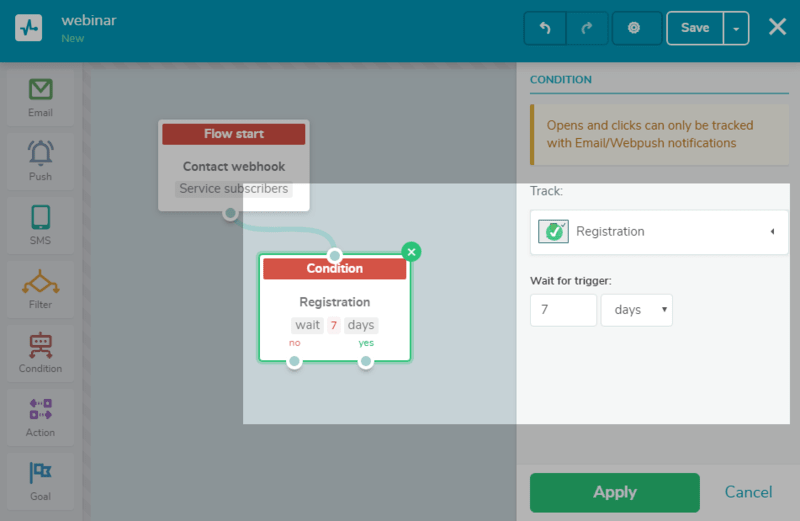Close the flow editor with the X
This screenshot has width=800, height=521.
tap(777, 27)
